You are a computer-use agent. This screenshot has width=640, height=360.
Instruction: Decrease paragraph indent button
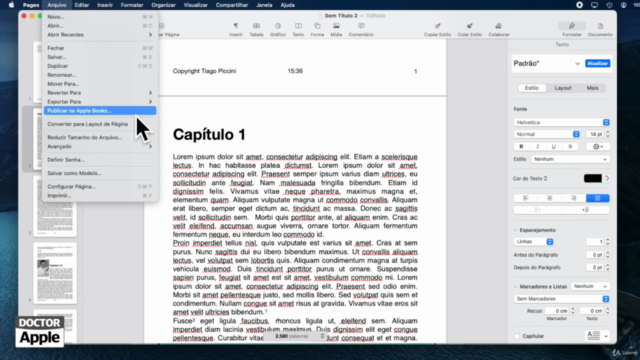click(538, 210)
